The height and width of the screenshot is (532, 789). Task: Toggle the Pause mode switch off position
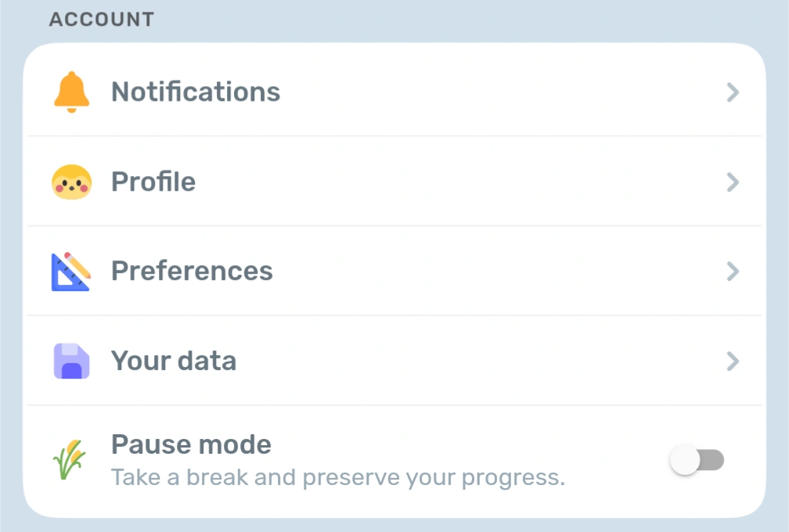point(697,460)
